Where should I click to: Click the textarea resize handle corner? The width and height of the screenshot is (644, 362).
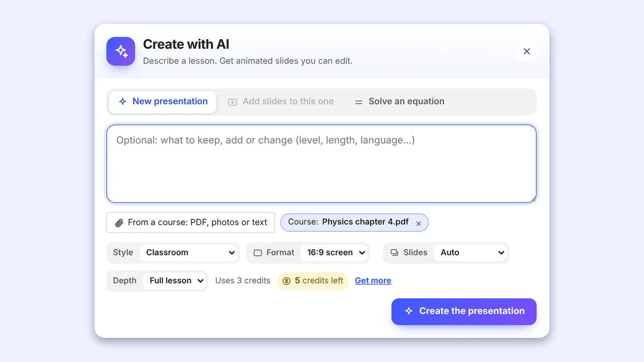click(533, 199)
